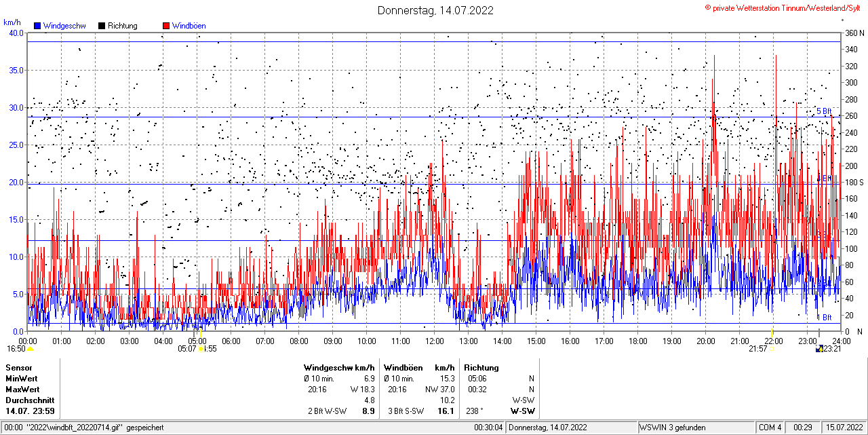
Task: Click the km/h axis unit label
Action: pyautogui.click(x=12, y=22)
